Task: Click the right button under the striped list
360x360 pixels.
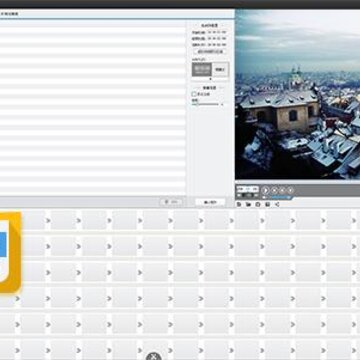Action: 210,202
